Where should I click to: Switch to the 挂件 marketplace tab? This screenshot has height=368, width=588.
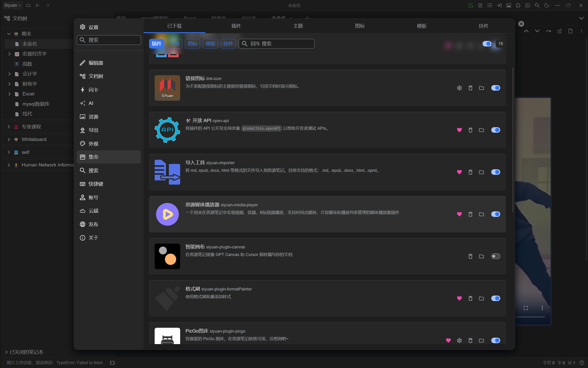(x=483, y=26)
